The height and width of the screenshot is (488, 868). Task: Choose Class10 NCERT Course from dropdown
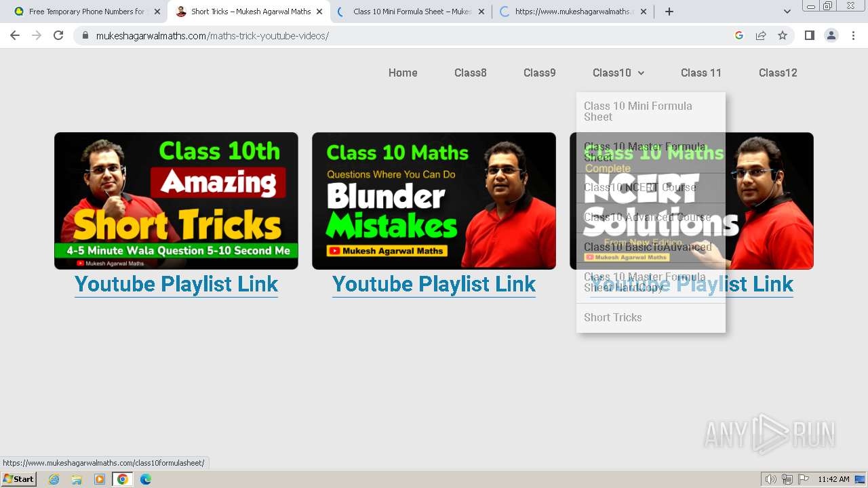(651, 187)
